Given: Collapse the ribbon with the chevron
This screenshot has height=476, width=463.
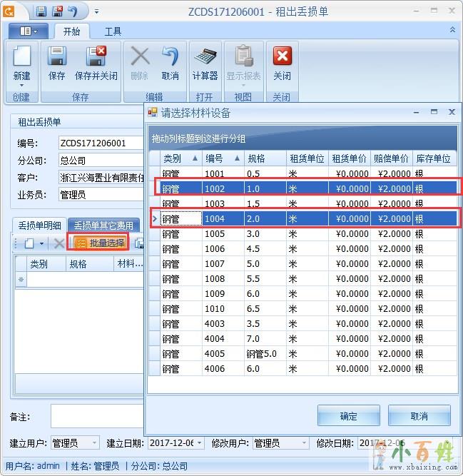Looking at the screenshot, I should (452, 31).
